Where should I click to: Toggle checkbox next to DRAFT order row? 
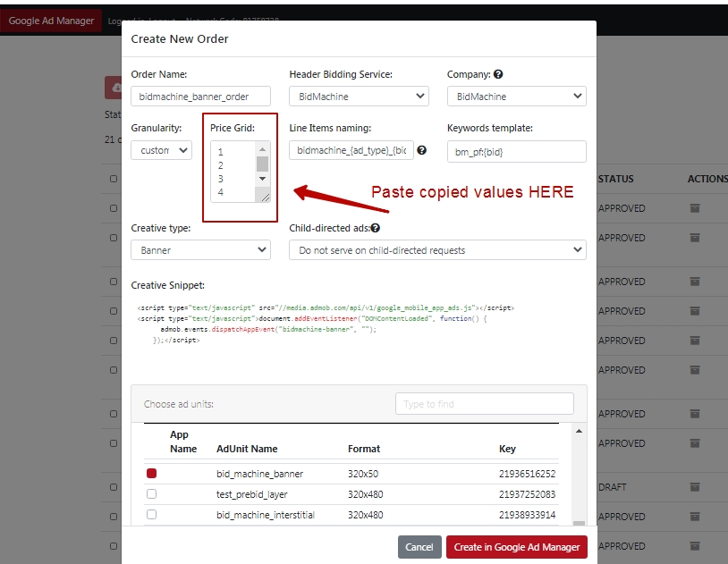pos(114,487)
